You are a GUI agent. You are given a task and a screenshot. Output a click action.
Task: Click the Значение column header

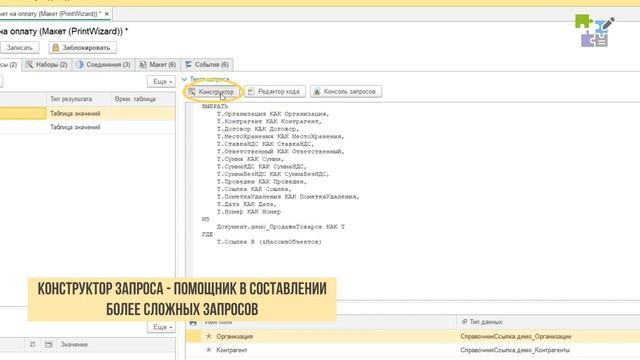click(74, 344)
